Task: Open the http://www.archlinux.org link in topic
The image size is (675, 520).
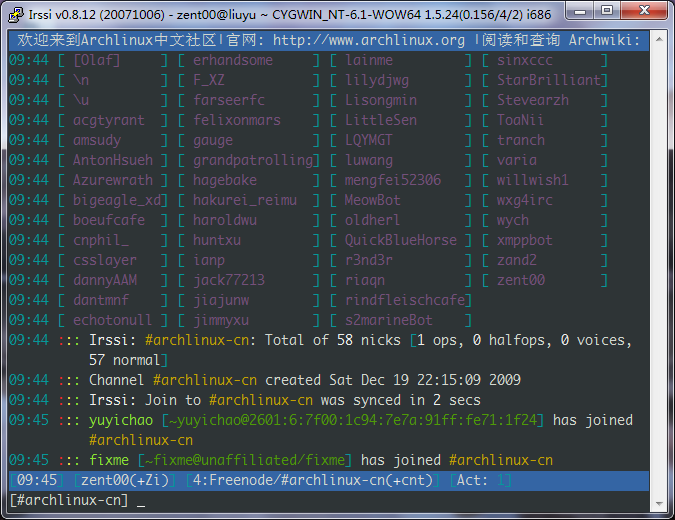Action: (x=369, y=40)
